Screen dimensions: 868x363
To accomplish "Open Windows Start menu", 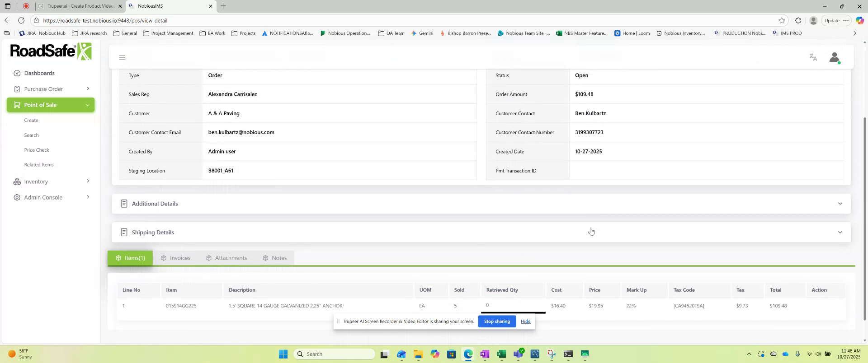I will click(283, 354).
